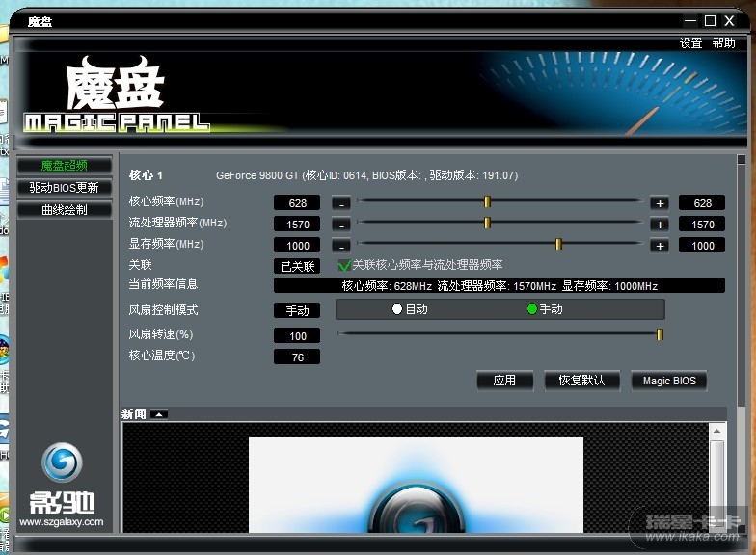The height and width of the screenshot is (555, 756).
Task: Click the fan speed slider handle
Action: [660, 334]
